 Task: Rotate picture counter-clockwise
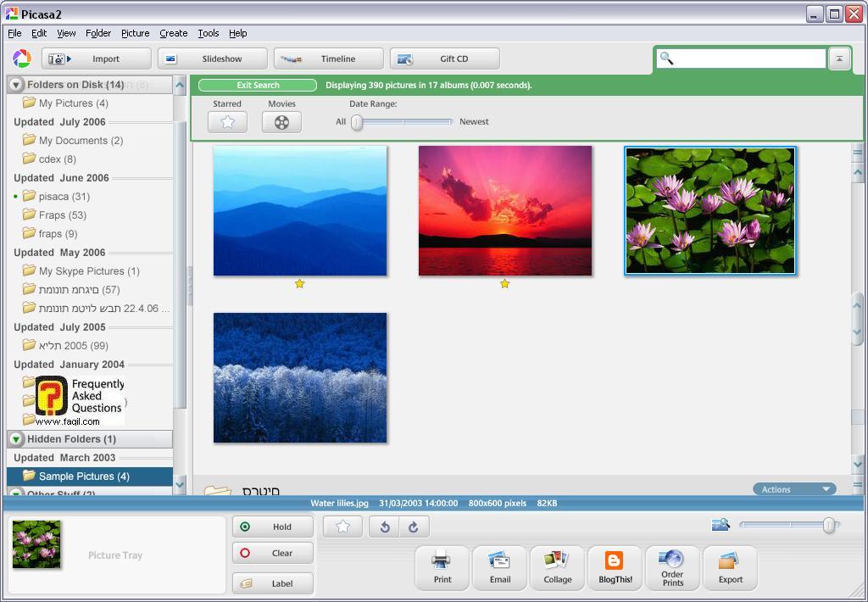tap(385, 527)
